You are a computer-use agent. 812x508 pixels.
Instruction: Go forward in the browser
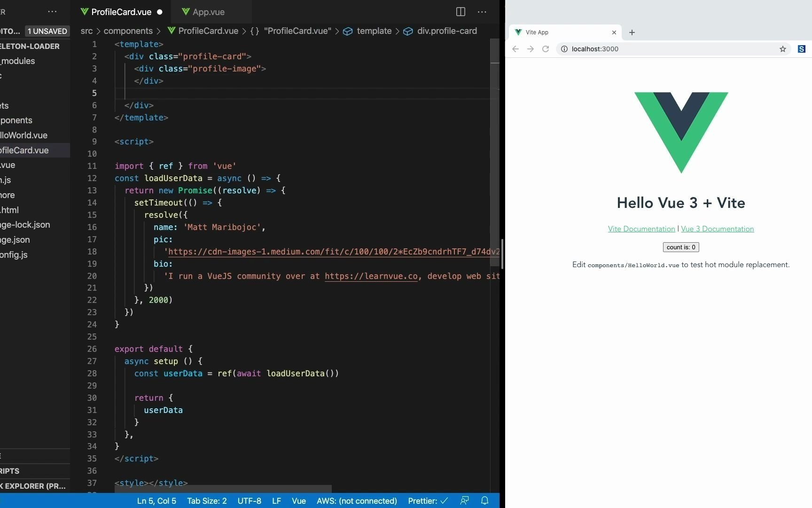pos(531,49)
